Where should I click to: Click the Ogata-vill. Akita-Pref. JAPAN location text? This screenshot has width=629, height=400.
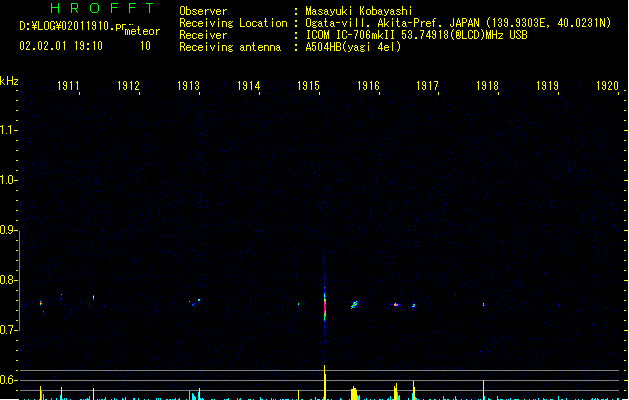[x=458, y=23]
